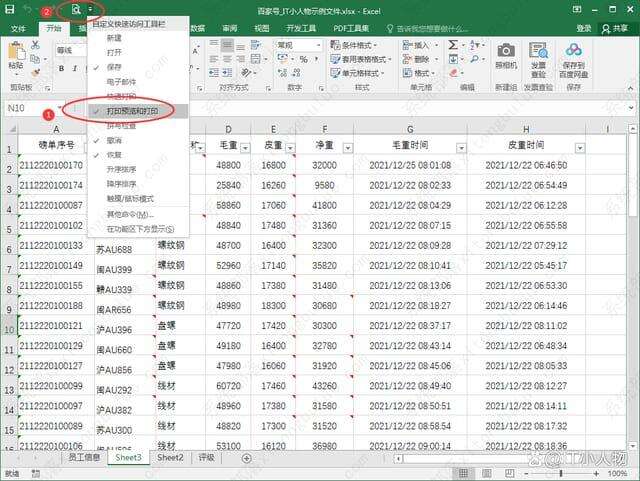Open the 文件 (File) tab
The height and width of the screenshot is (481, 640).
point(18,28)
